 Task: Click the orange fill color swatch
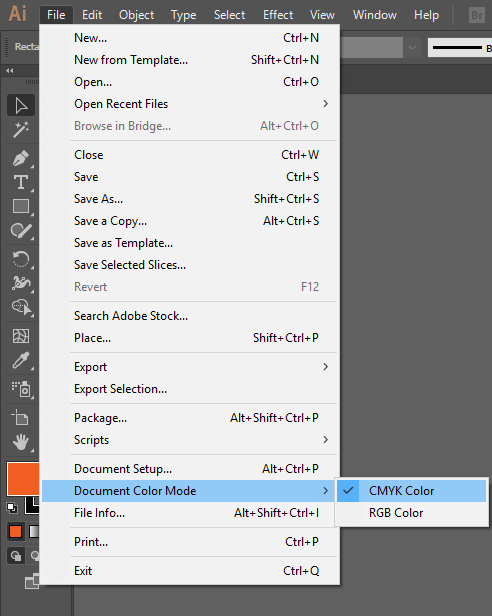coord(23,479)
